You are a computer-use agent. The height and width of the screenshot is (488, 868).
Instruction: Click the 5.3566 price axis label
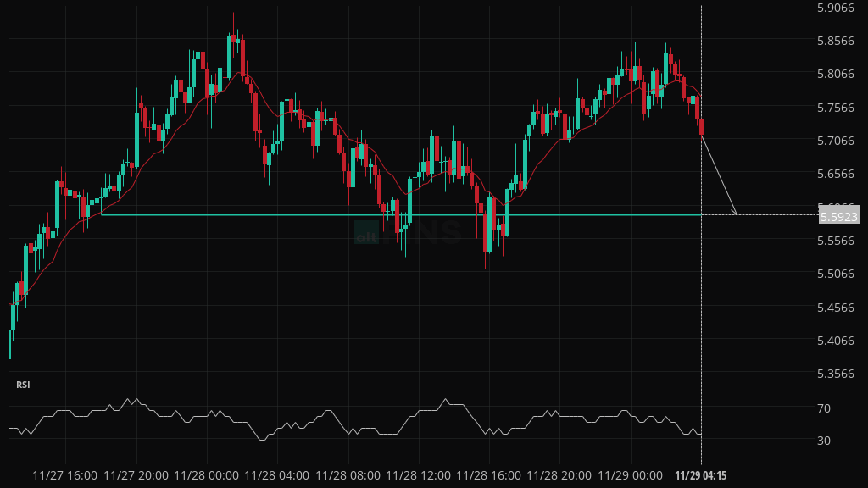pyautogui.click(x=837, y=374)
